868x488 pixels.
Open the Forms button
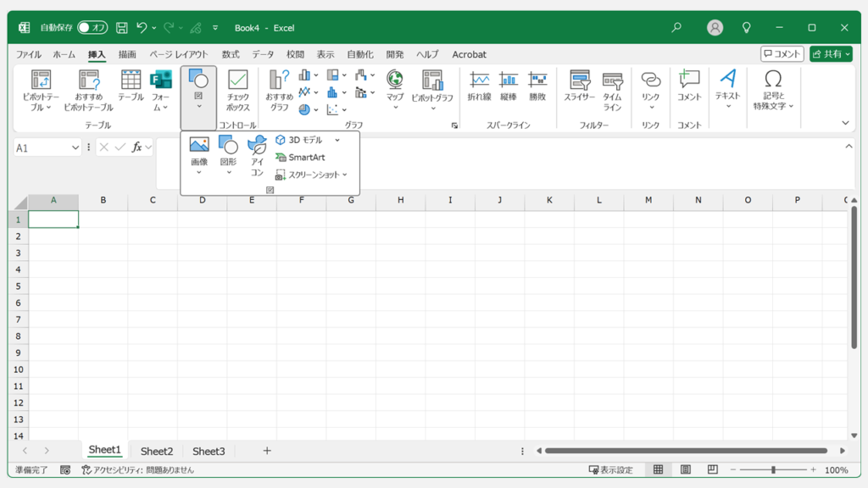(160, 90)
